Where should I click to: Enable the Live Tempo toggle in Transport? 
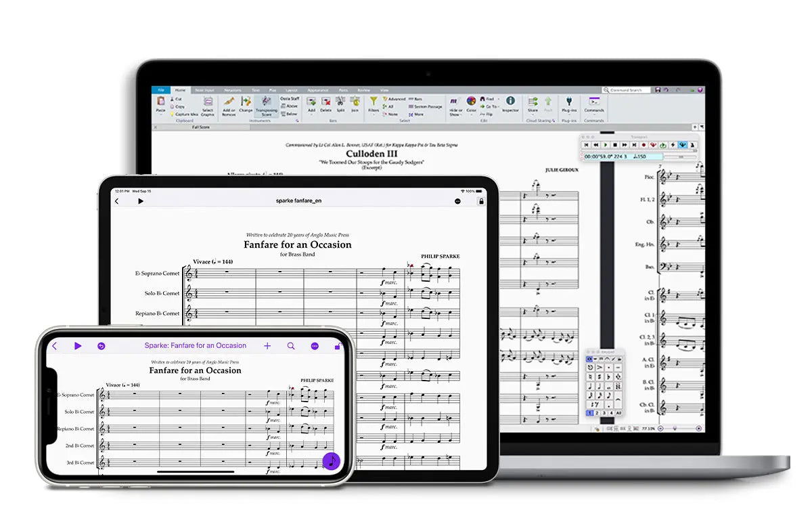[x=682, y=144]
